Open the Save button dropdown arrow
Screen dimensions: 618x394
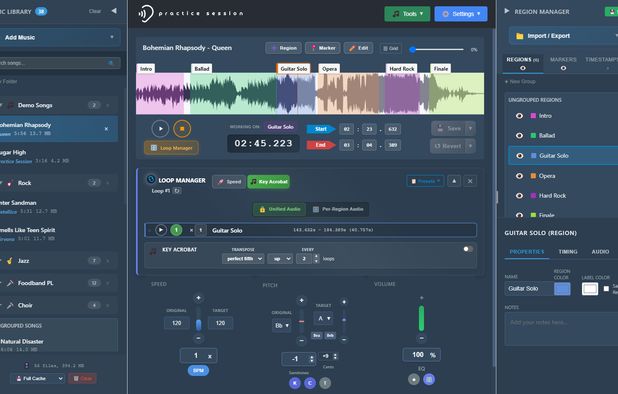[470, 128]
